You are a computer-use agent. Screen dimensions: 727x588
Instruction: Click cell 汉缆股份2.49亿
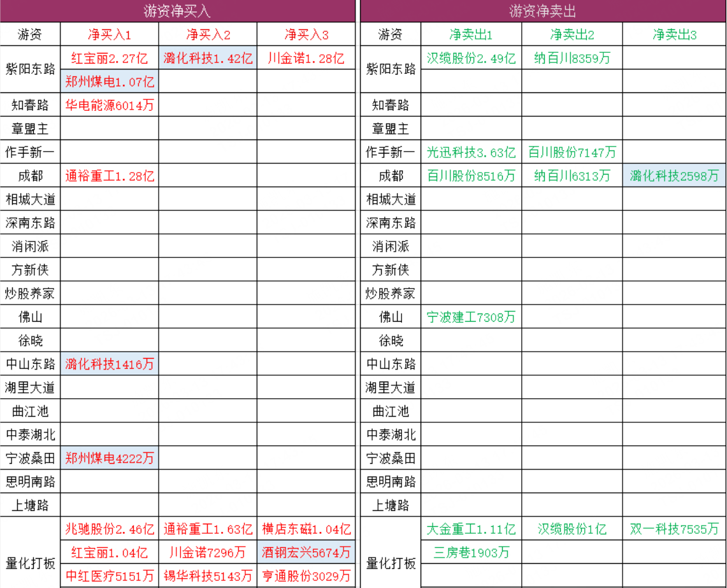point(471,58)
